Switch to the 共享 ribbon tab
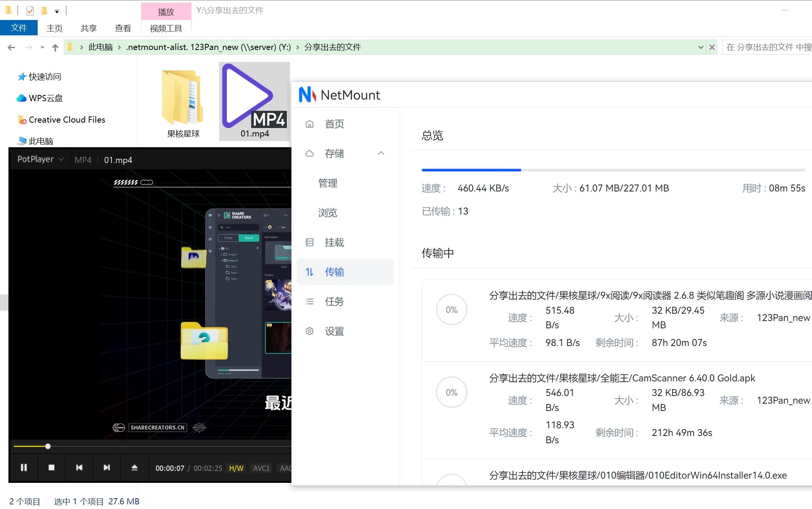 coord(89,28)
